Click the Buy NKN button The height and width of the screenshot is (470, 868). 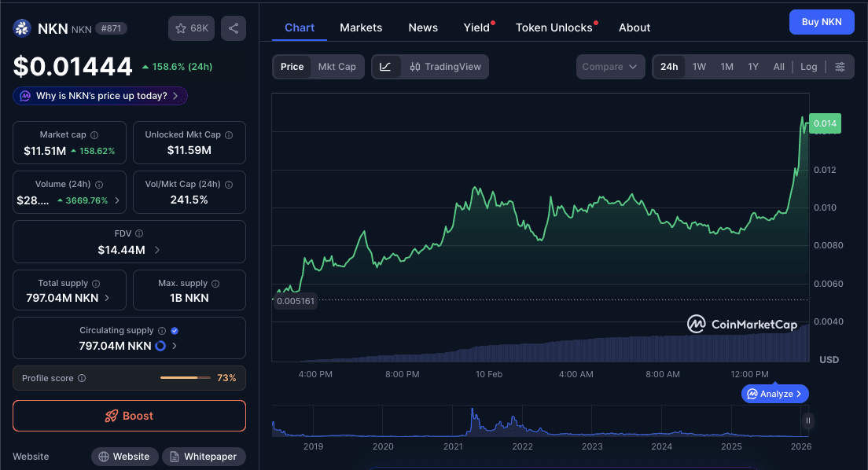[x=822, y=22]
